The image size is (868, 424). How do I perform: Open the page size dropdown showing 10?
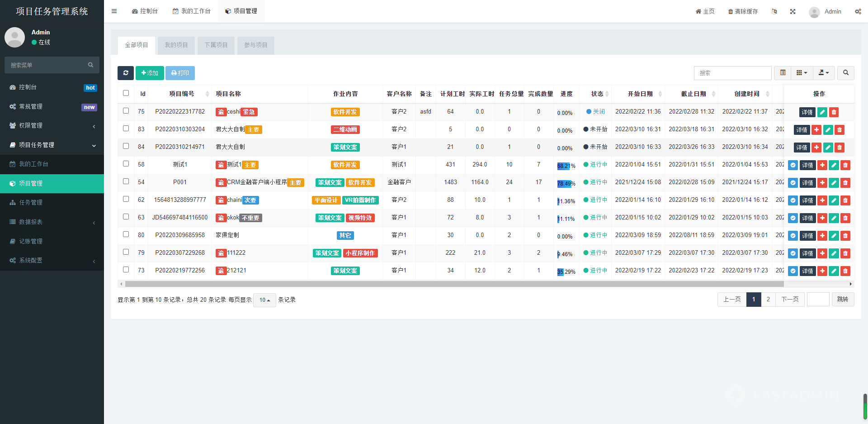pyautogui.click(x=264, y=300)
